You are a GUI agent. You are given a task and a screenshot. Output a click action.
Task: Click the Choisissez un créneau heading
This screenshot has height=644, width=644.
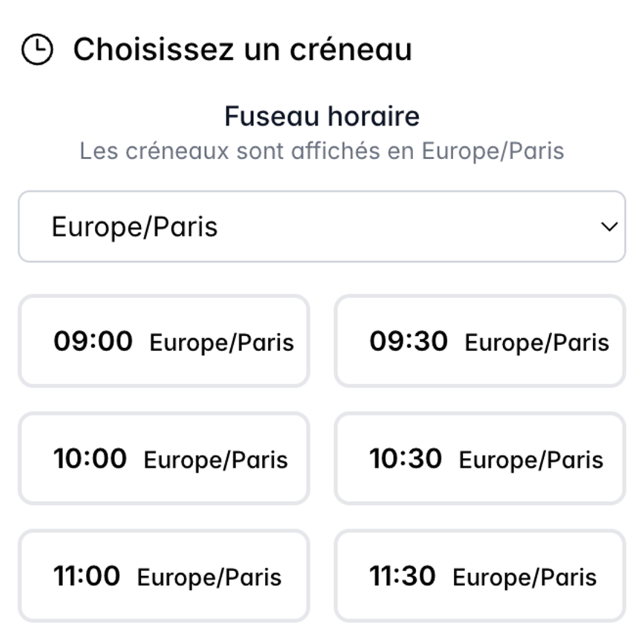[x=243, y=49]
